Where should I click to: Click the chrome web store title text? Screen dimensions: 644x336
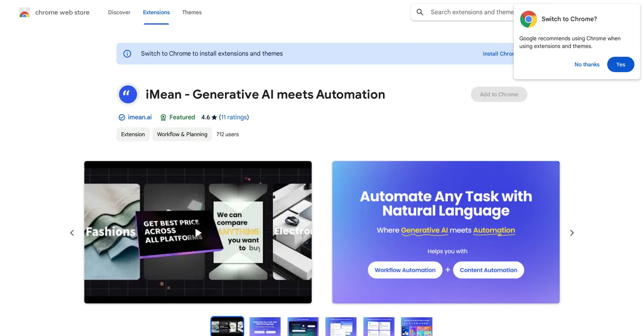point(62,12)
